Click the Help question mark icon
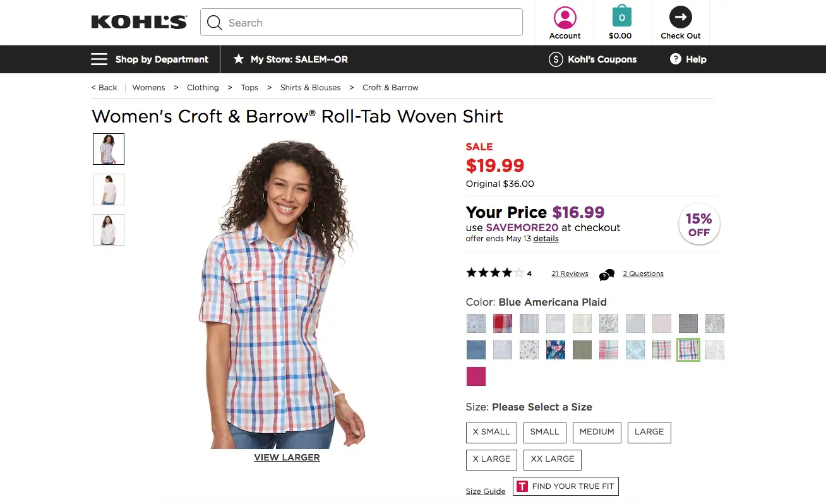Viewport: 826px width, 504px height. pos(675,59)
